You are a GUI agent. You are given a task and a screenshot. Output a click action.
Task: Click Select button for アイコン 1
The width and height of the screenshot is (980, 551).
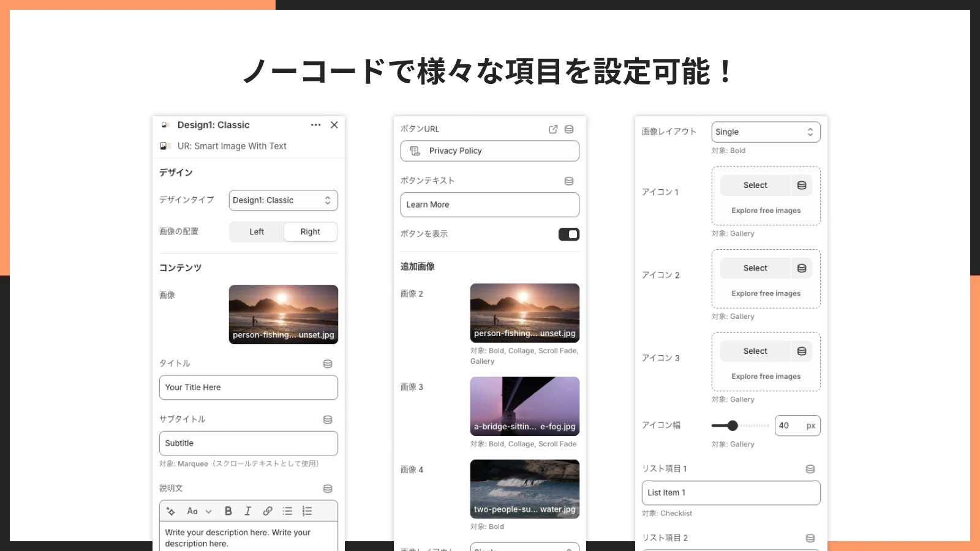(755, 186)
